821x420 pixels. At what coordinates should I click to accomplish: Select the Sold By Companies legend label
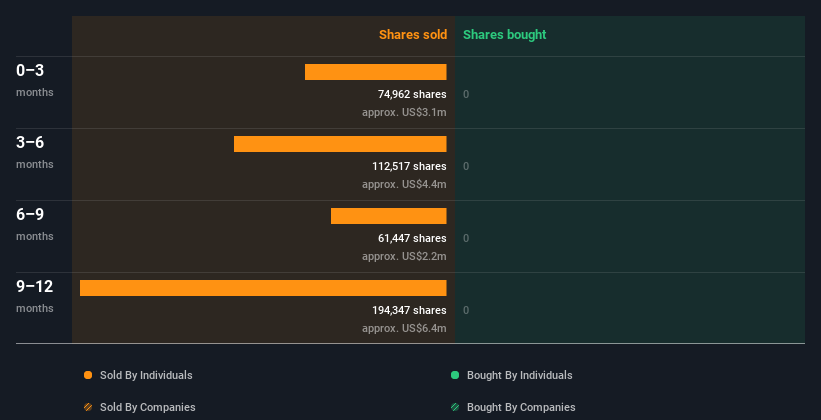click(x=148, y=407)
